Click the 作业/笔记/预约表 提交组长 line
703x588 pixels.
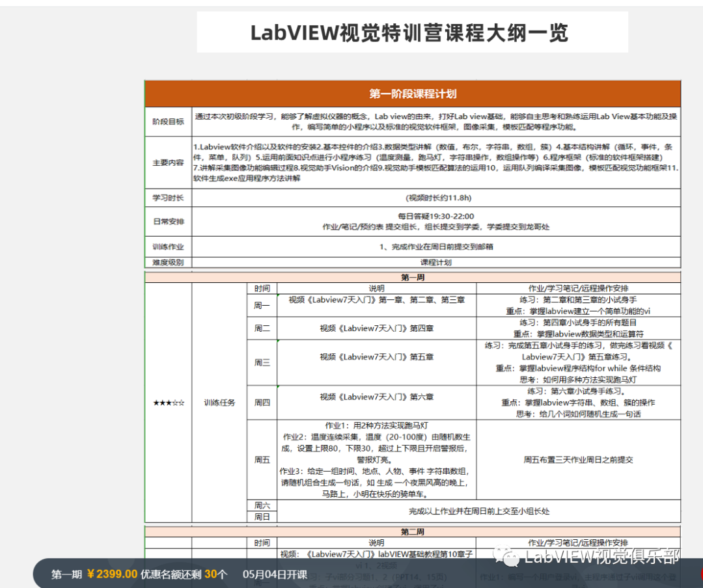click(435, 227)
